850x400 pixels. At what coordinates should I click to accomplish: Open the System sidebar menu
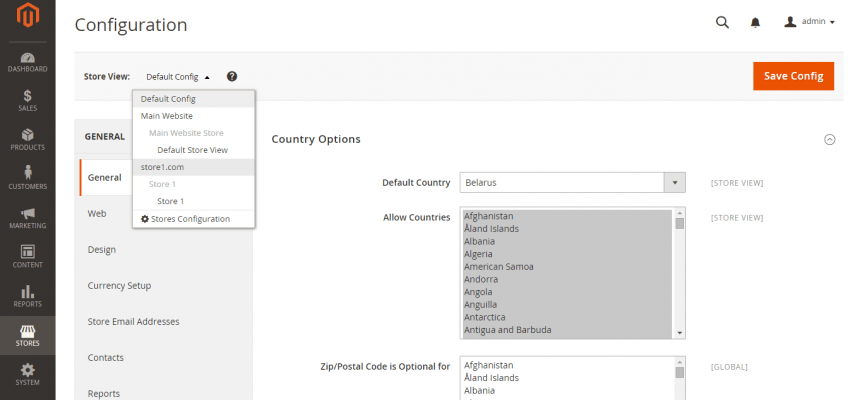coord(28,375)
